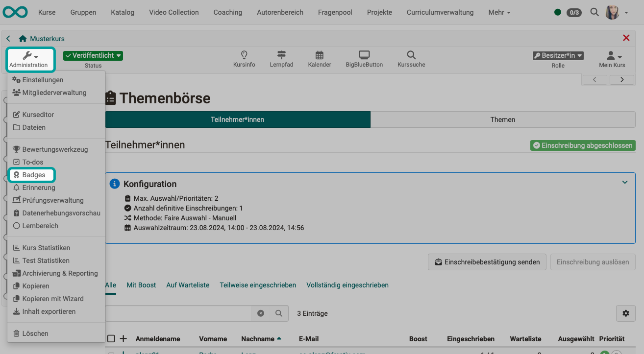Collapse the Konfiguration panel chevron
Image resolution: width=644 pixels, height=354 pixels.
coord(625,182)
